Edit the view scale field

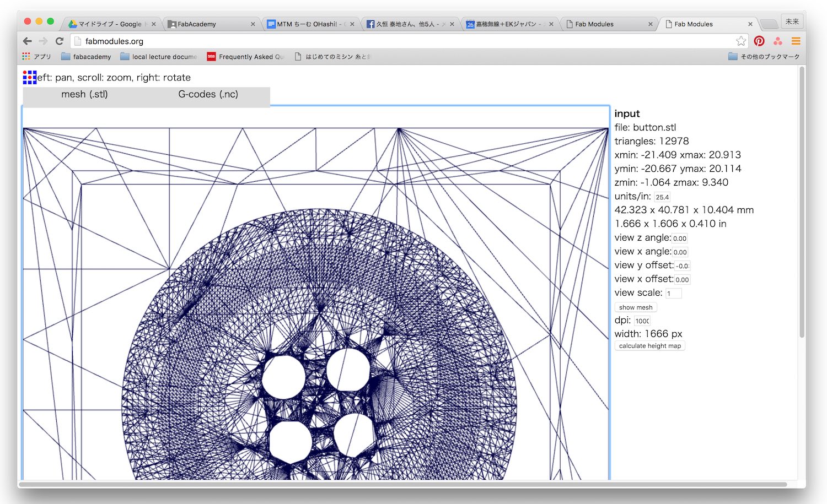(673, 294)
